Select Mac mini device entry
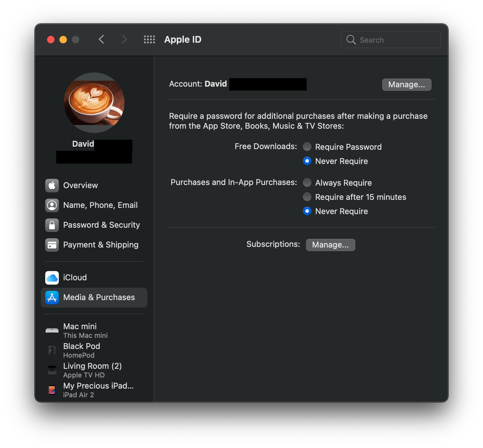The height and width of the screenshot is (448, 483). point(94,330)
